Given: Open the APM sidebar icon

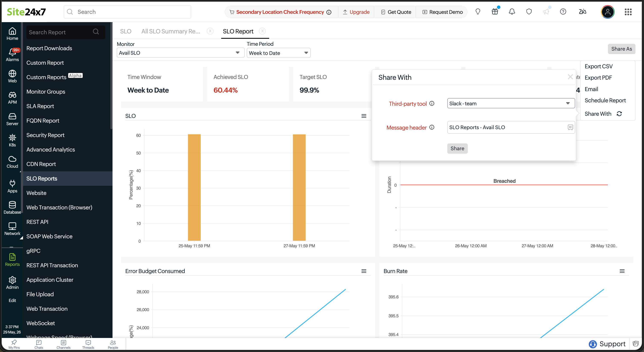Looking at the screenshot, I should tap(12, 98).
